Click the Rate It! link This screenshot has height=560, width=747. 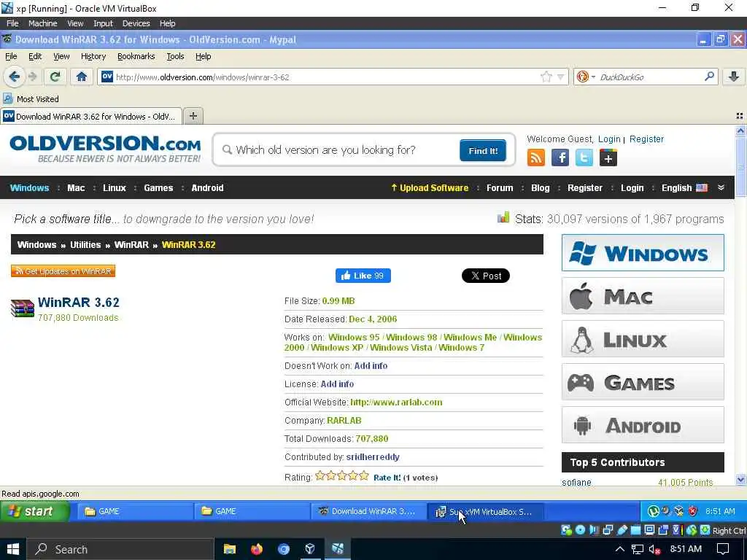pos(387,478)
